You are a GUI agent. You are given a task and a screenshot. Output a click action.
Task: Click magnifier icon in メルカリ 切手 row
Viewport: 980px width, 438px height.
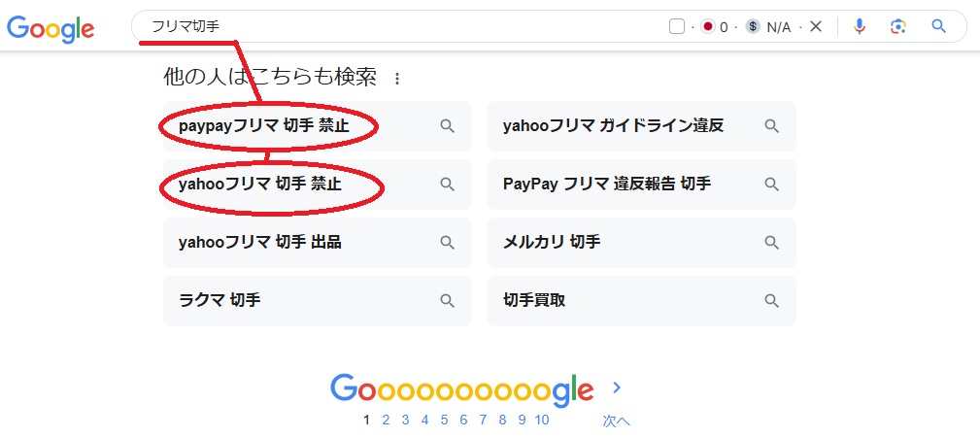pyautogui.click(x=772, y=243)
